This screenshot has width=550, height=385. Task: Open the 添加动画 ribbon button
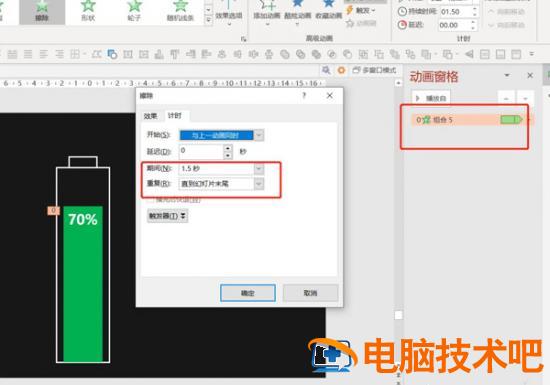(x=267, y=13)
